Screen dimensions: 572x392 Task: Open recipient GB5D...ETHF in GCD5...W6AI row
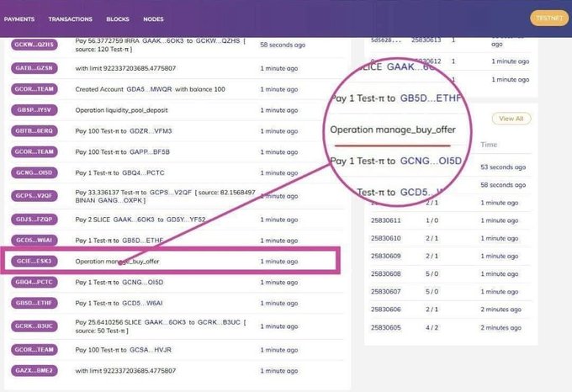(143, 241)
